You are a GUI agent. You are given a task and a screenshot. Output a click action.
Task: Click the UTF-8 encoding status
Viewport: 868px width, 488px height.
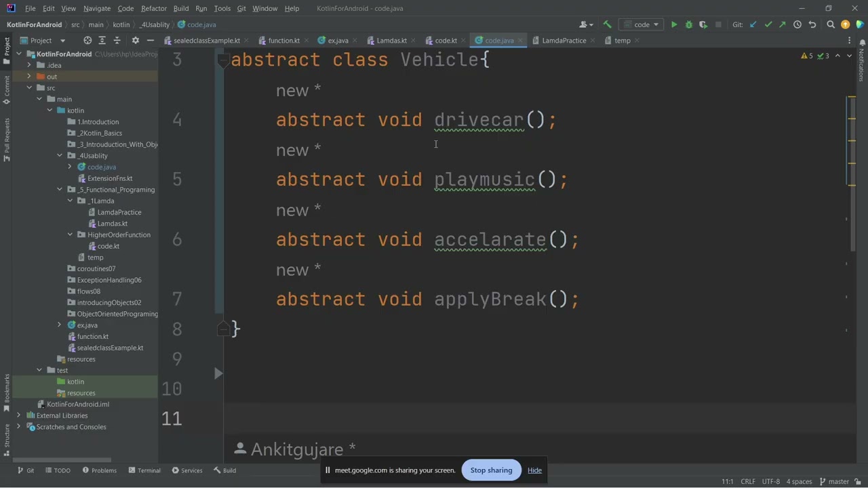pos(771,481)
